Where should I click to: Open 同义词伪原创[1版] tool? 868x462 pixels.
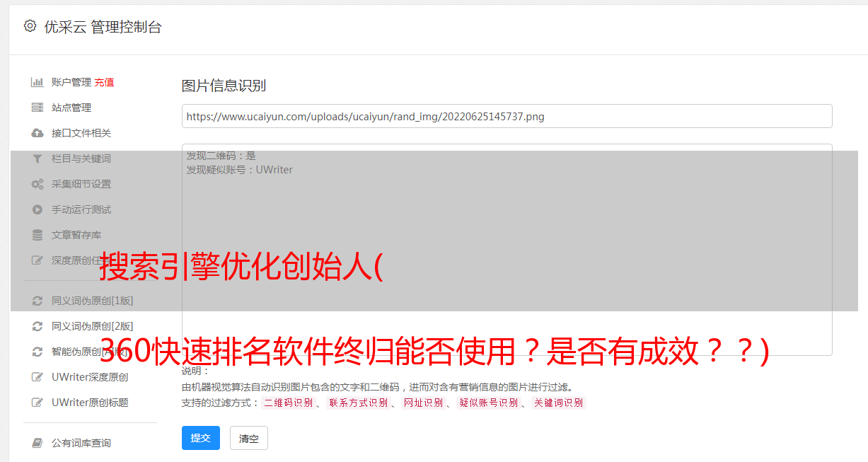click(93, 301)
